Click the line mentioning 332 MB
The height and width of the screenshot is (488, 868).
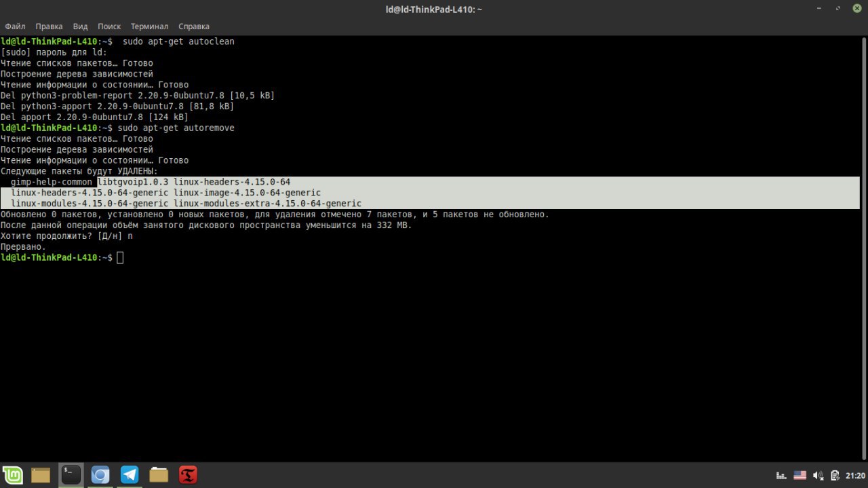pos(206,225)
